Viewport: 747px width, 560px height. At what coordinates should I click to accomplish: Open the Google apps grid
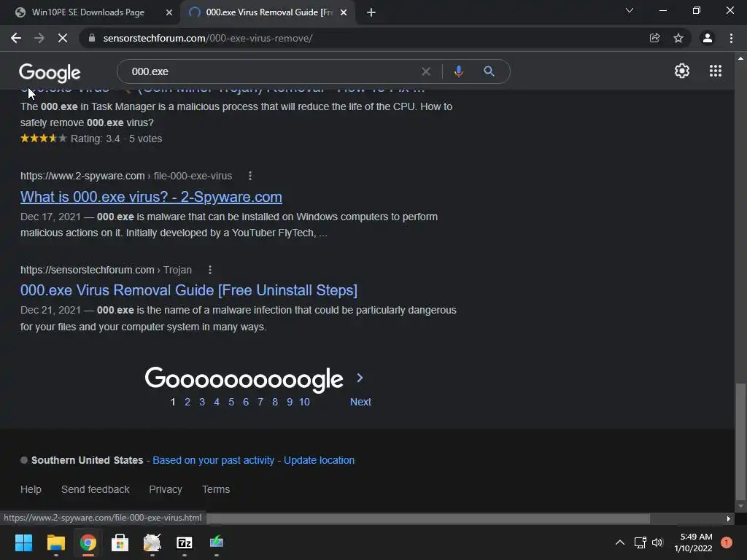tap(715, 71)
